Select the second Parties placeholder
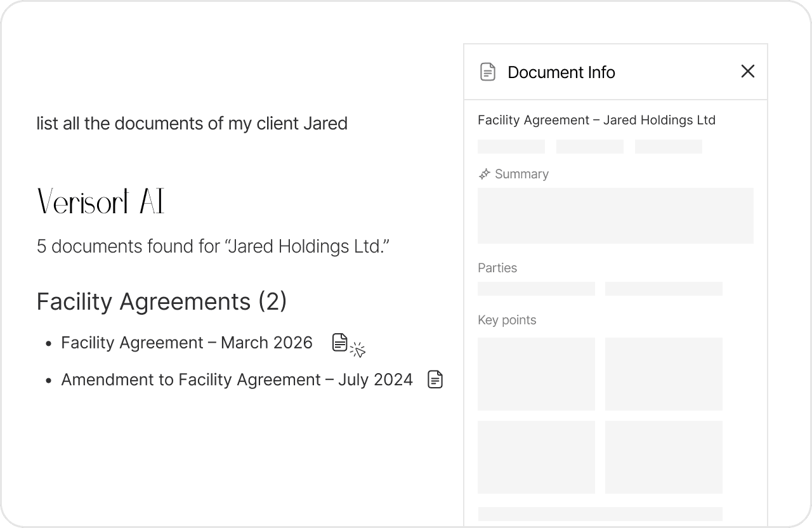Screen dimensions: 812x528 (664, 289)
